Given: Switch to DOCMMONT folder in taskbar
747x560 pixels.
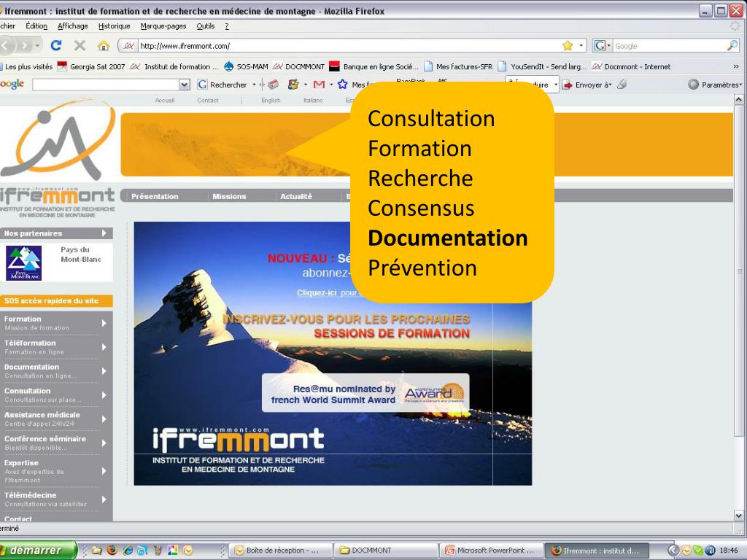Looking at the screenshot, I should point(386,551).
